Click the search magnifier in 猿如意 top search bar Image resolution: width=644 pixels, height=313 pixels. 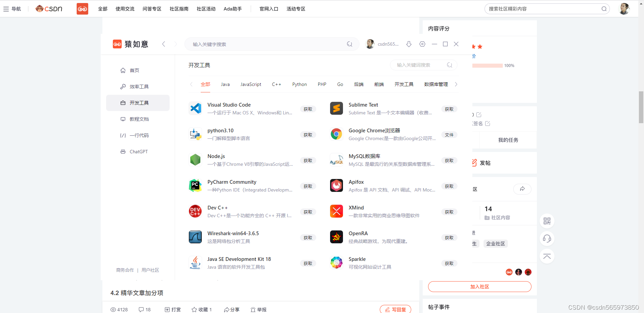click(x=350, y=44)
